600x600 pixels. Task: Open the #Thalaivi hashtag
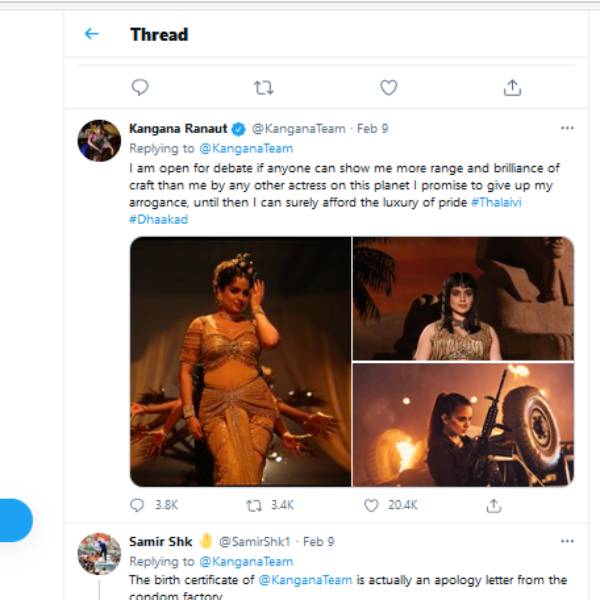(x=496, y=202)
